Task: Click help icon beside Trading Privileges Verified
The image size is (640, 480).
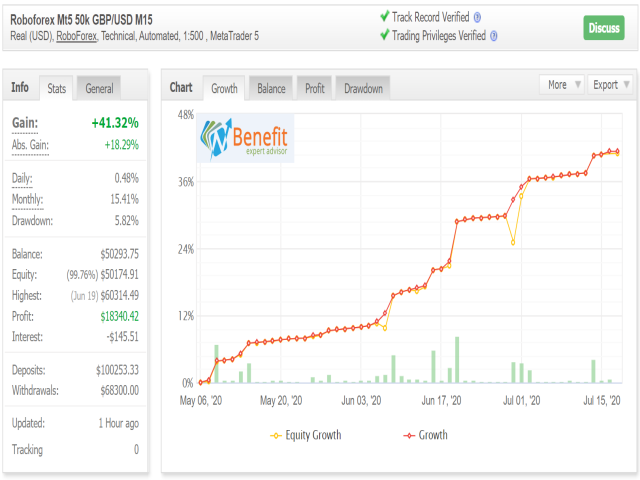Action: [493, 36]
